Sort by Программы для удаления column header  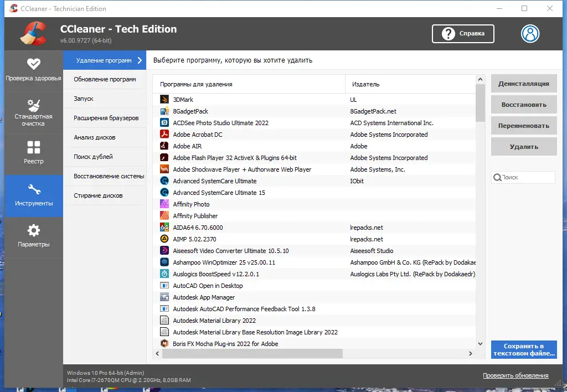pyautogui.click(x=249, y=84)
